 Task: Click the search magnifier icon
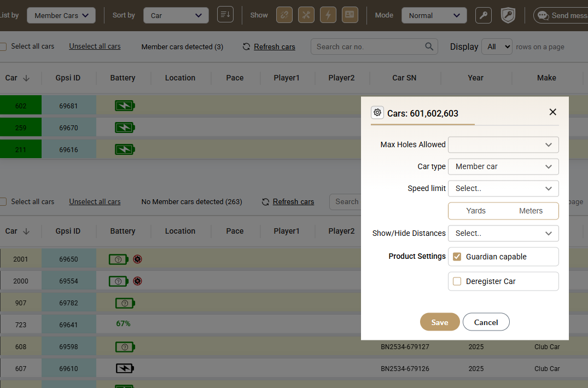tap(429, 47)
